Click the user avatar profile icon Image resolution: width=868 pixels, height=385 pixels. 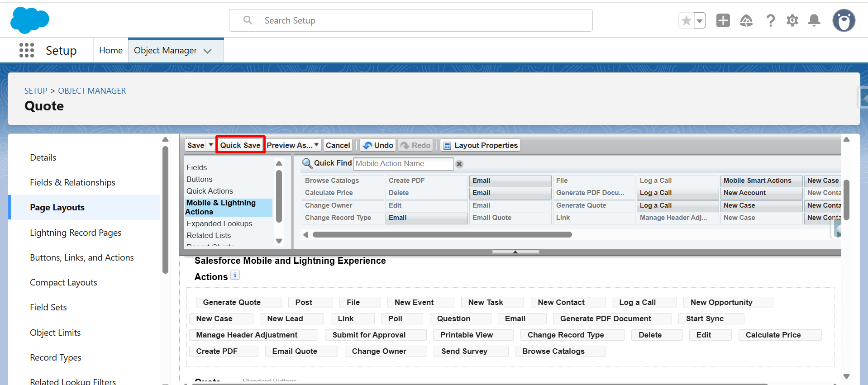click(x=844, y=20)
